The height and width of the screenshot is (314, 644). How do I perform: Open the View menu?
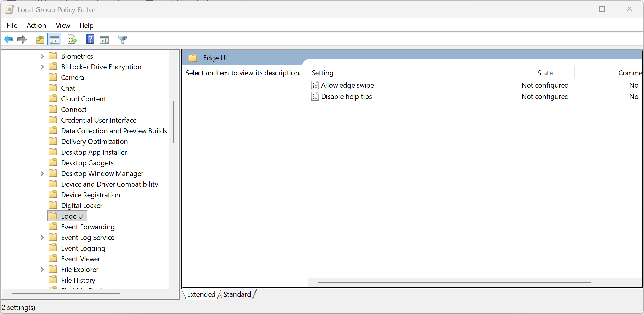click(63, 25)
